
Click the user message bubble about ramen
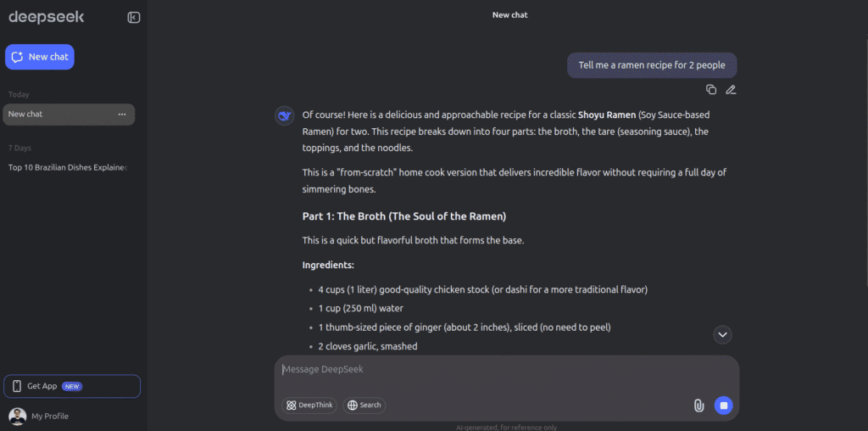pyautogui.click(x=651, y=65)
